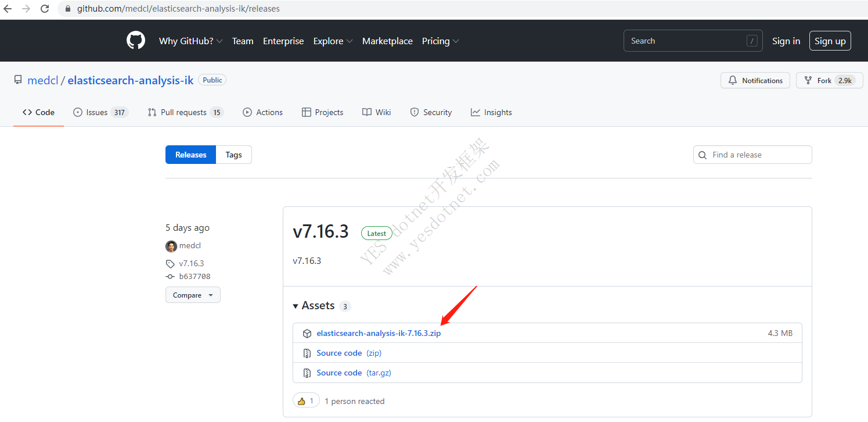Download elasticsearch-analysis-ik-7.16.3.zip
The height and width of the screenshot is (422, 868).
click(x=379, y=334)
